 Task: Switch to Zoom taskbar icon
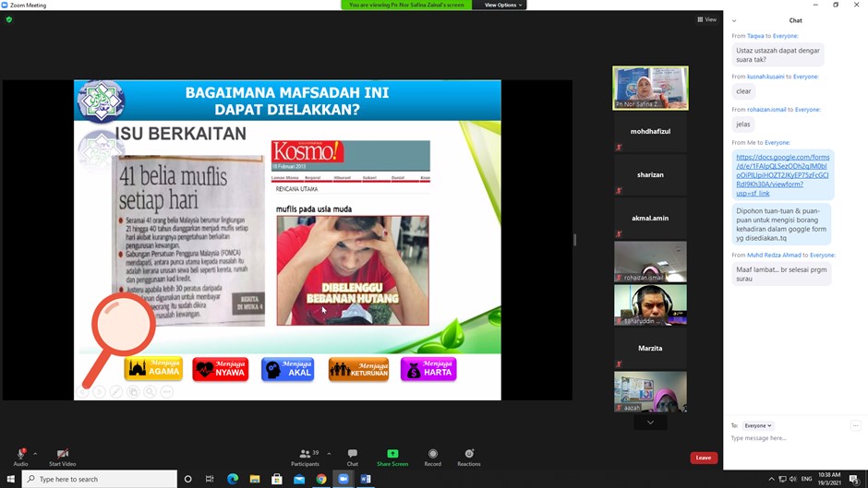pos(344,479)
